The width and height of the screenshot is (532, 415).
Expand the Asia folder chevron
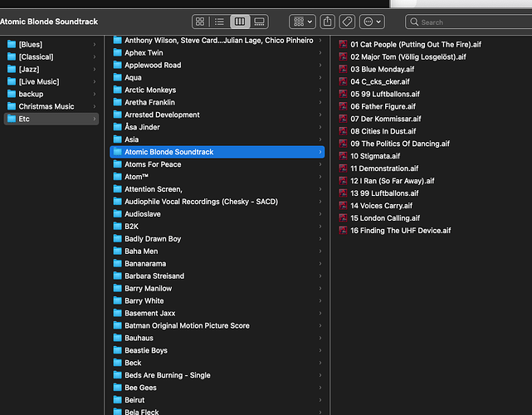tap(320, 139)
